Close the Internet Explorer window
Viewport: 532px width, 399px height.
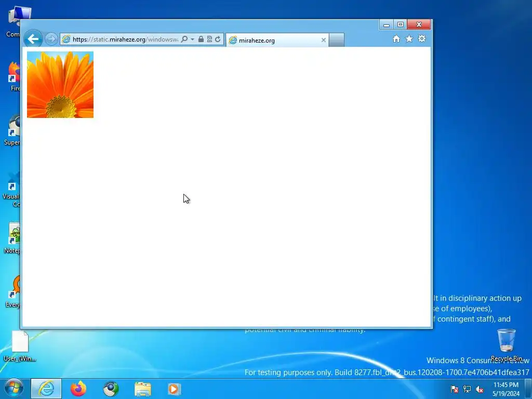419,25
